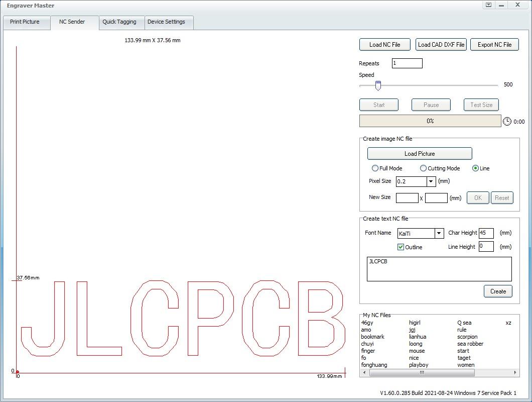Viewport: 532px width, 402px height.
Task: Close the Engraver Master window
Action: tap(517, 5)
